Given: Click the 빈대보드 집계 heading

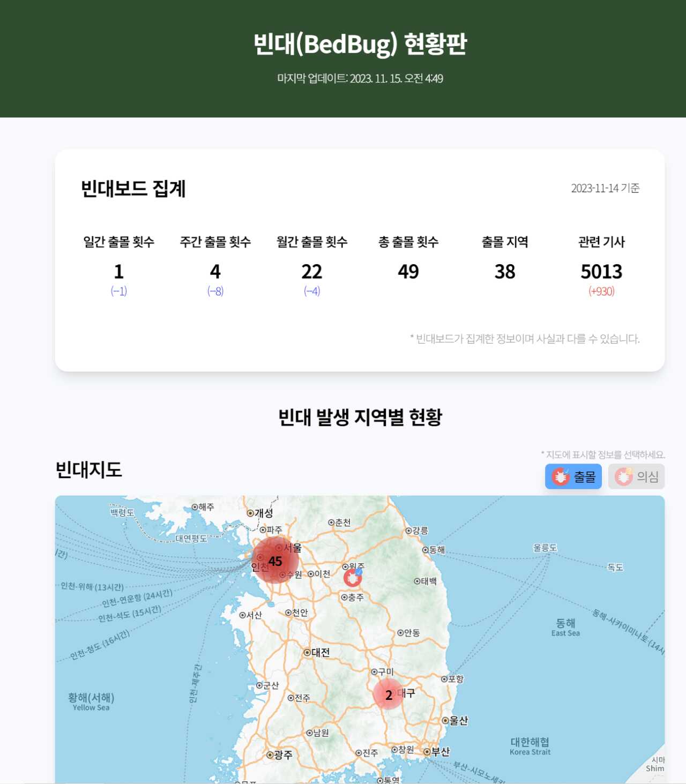Looking at the screenshot, I should [133, 189].
